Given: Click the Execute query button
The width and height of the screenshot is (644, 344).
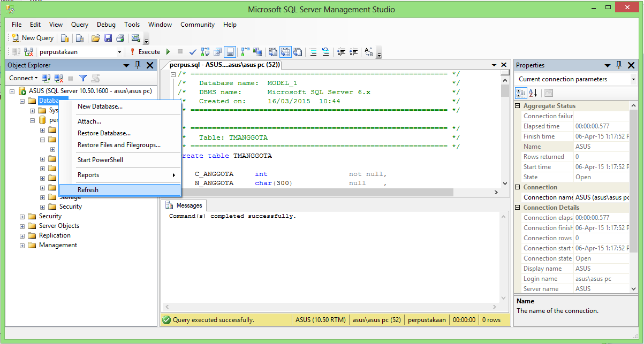Looking at the screenshot, I should [145, 52].
